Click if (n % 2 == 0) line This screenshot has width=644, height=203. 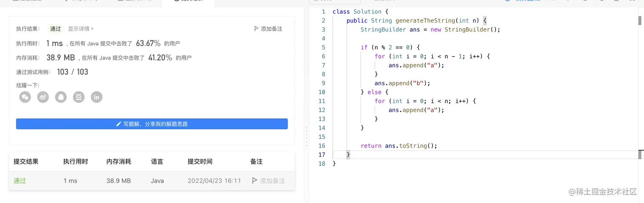point(390,47)
